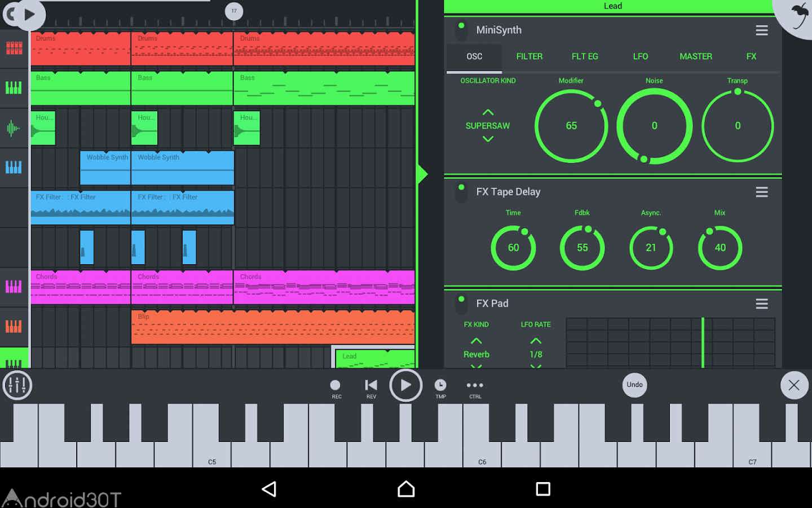Select previous oscillator kind below SUPERSAW
The image size is (812, 508).
point(488,139)
